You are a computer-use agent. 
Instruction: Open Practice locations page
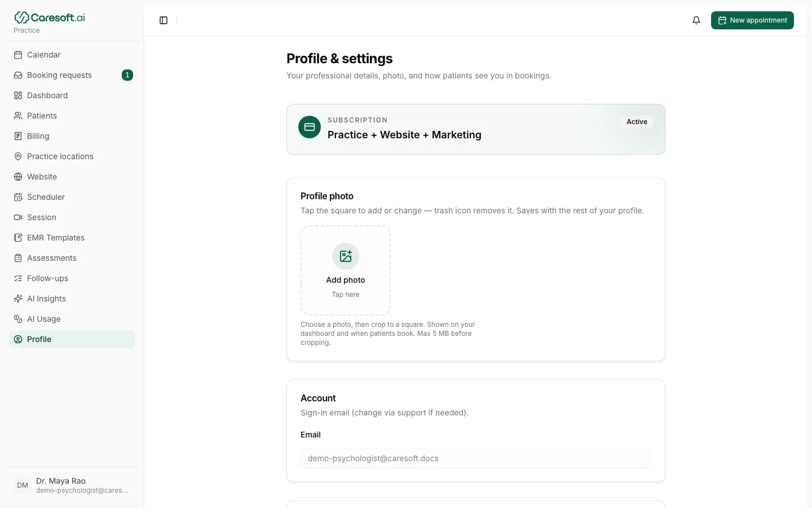click(x=72, y=156)
